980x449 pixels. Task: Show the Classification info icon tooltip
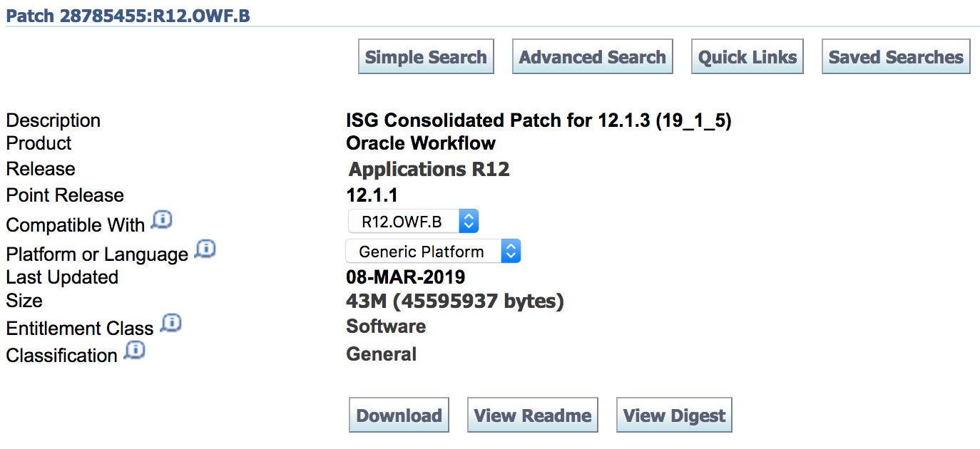coord(134,351)
